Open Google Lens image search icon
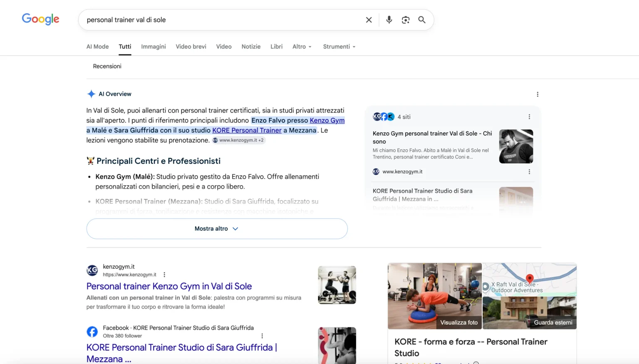 pos(406,20)
